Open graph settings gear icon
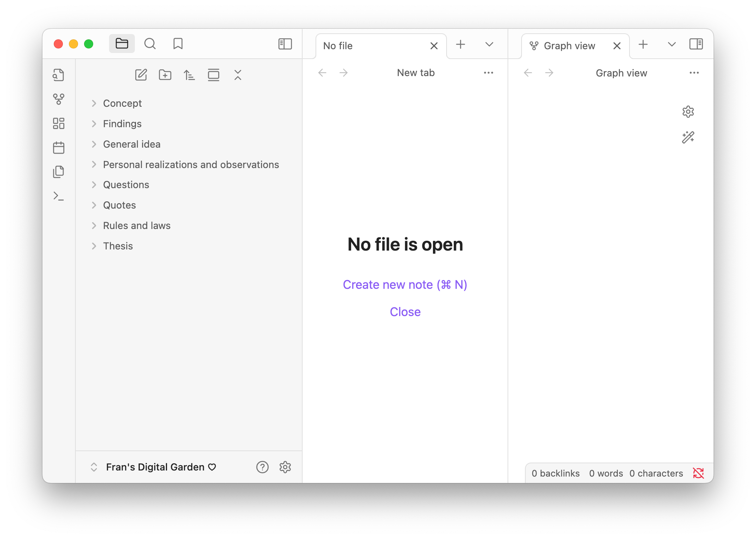The image size is (756, 539). click(688, 112)
